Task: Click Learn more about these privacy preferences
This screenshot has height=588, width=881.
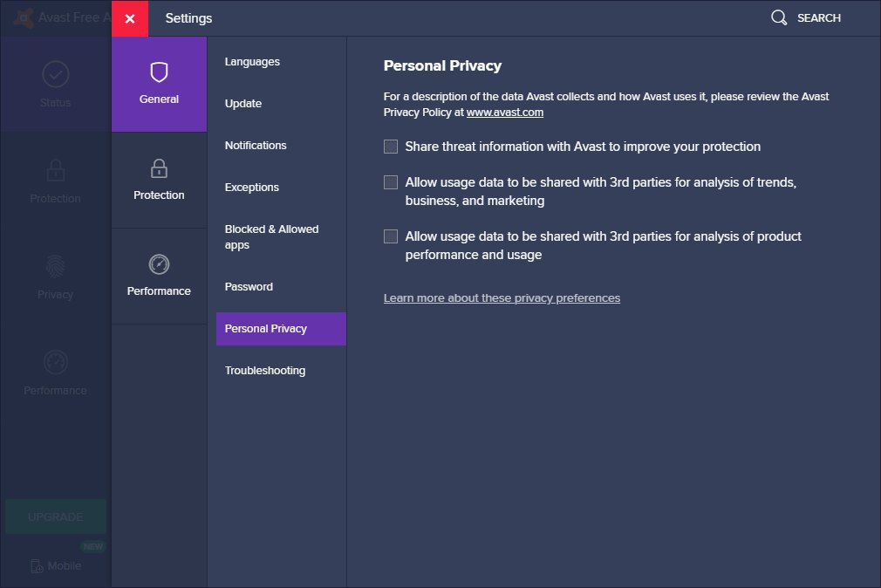Action: point(502,298)
